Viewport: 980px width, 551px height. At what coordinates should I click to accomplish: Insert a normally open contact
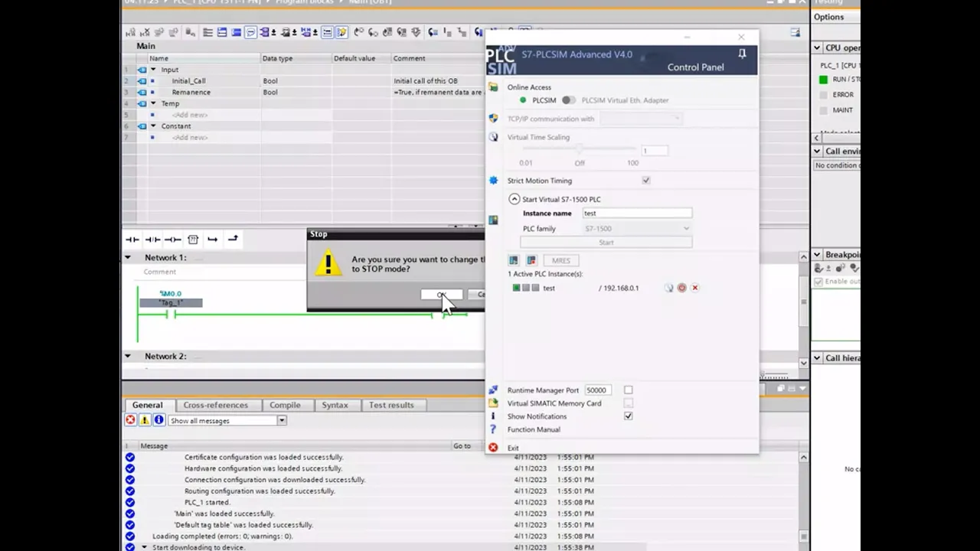[x=132, y=240]
